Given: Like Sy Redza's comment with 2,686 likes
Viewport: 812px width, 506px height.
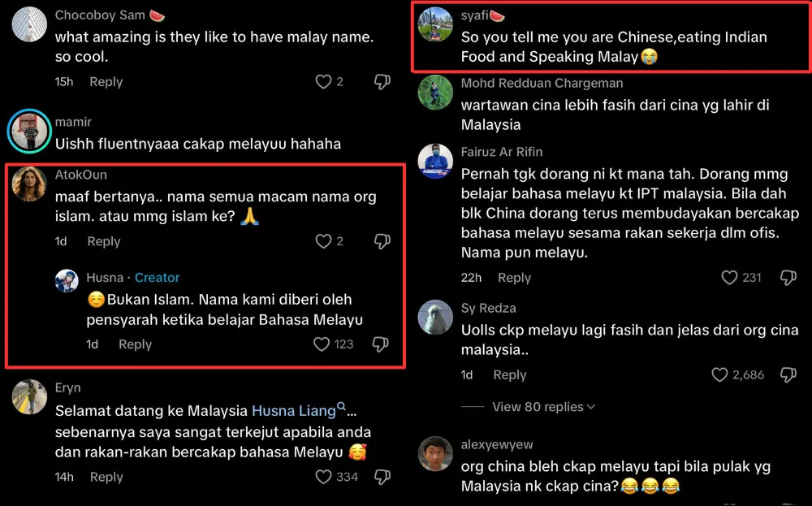Looking at the screenshot, I should [719, 375].
